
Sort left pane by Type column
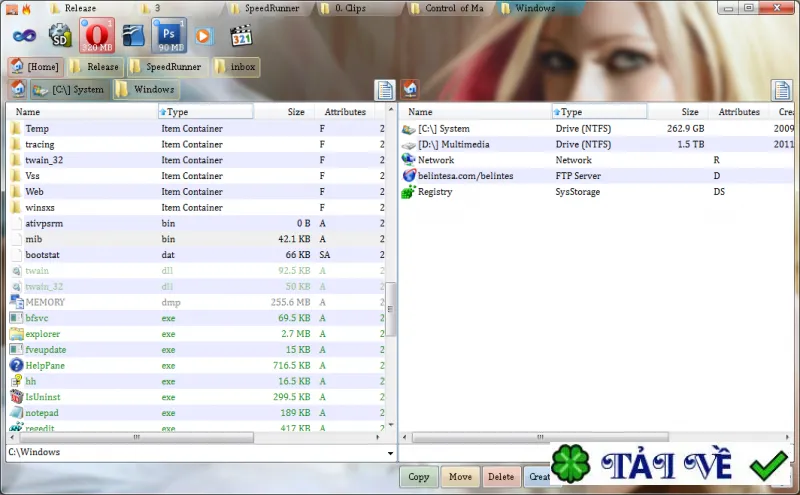coord(206,112)
